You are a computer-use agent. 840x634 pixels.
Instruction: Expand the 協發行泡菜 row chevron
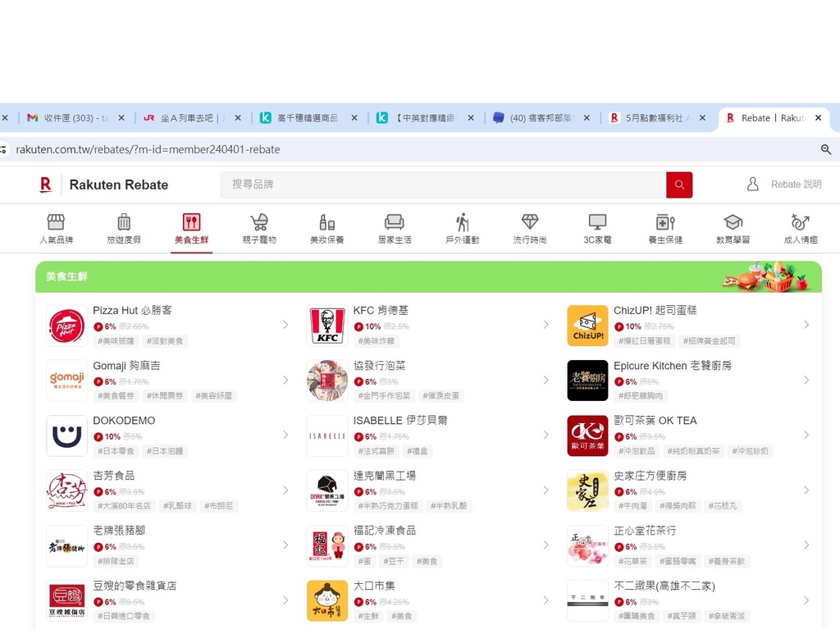546,380
